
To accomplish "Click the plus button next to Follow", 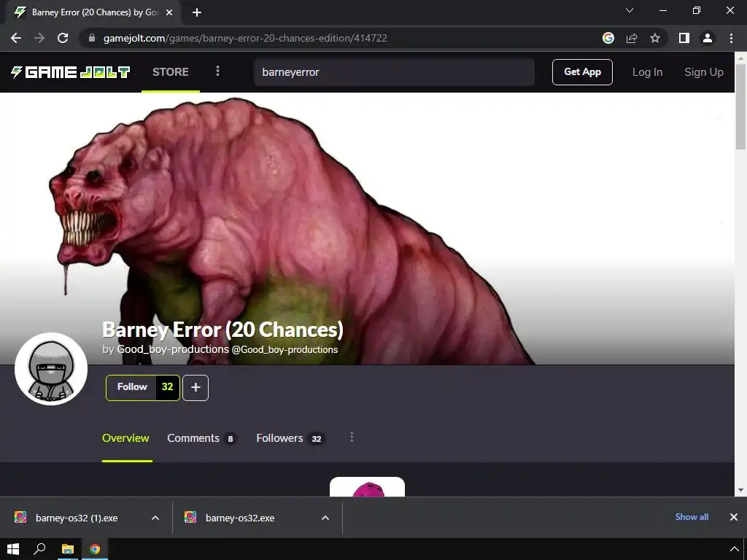I will pos(196,388).
